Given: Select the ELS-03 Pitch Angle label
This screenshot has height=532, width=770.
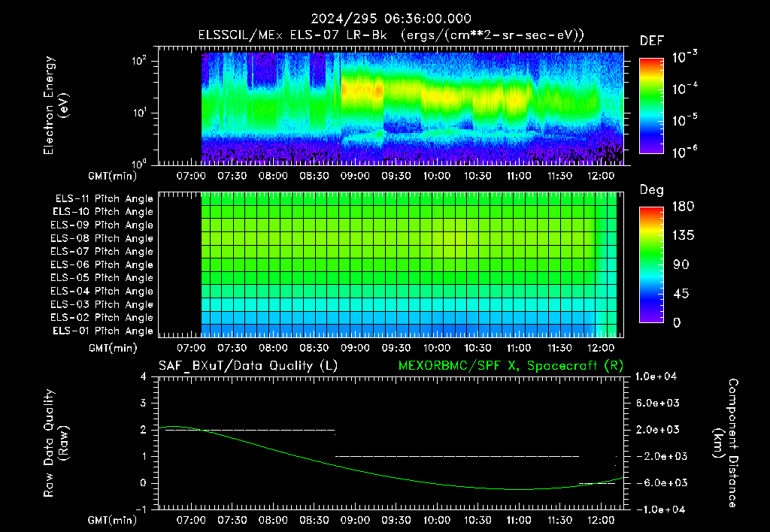Looking at the screenshot, I should tap(102, 305).
